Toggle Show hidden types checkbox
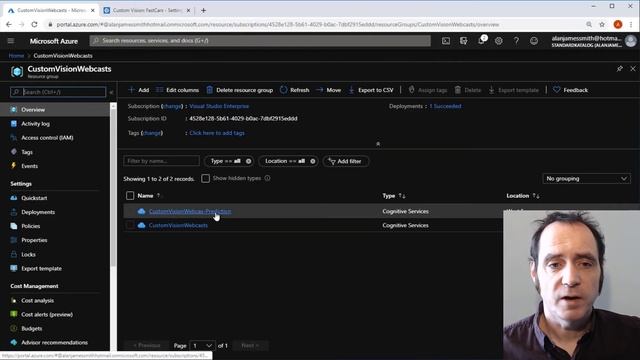This screenshot has width=640, height=360. click(x=205, y=178)
